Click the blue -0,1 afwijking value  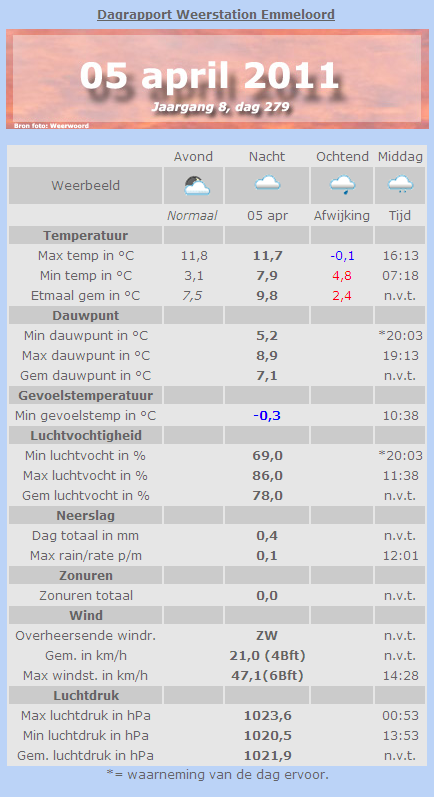(x=342, y=256)
